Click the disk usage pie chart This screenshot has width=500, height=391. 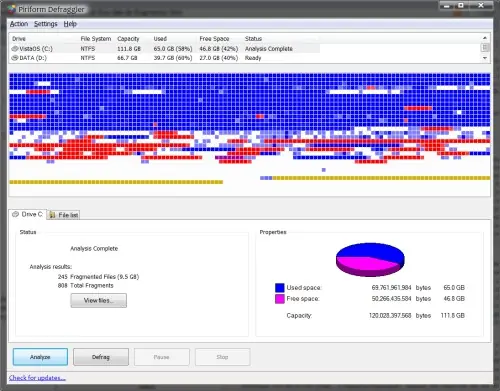[370, 260]
